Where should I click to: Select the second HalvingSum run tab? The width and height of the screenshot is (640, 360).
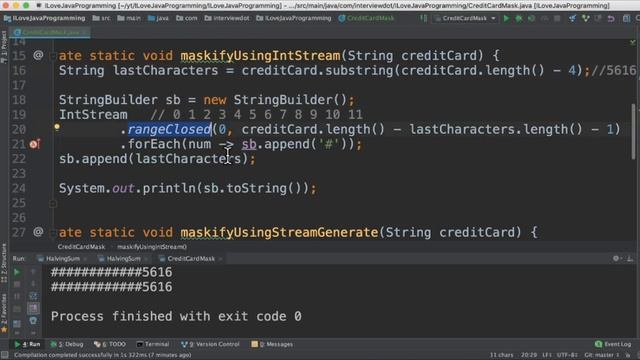tap(123, 258)
